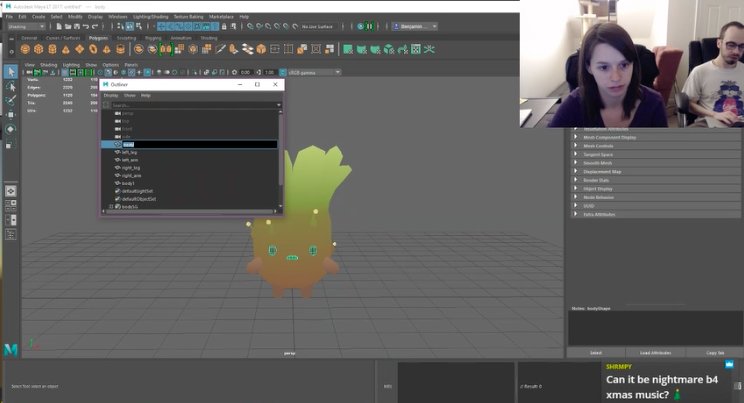Click the polygon cube shelf icon

click(38, 48)
